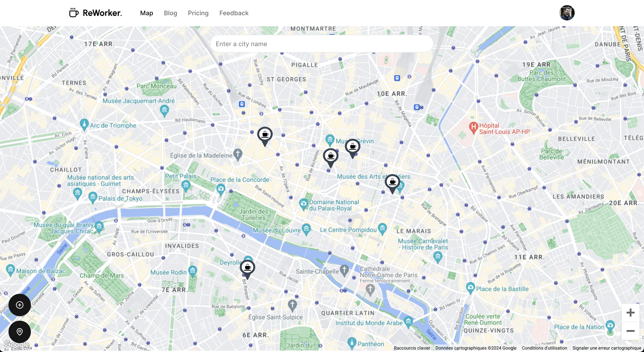Open the Blog menu item

171,13
